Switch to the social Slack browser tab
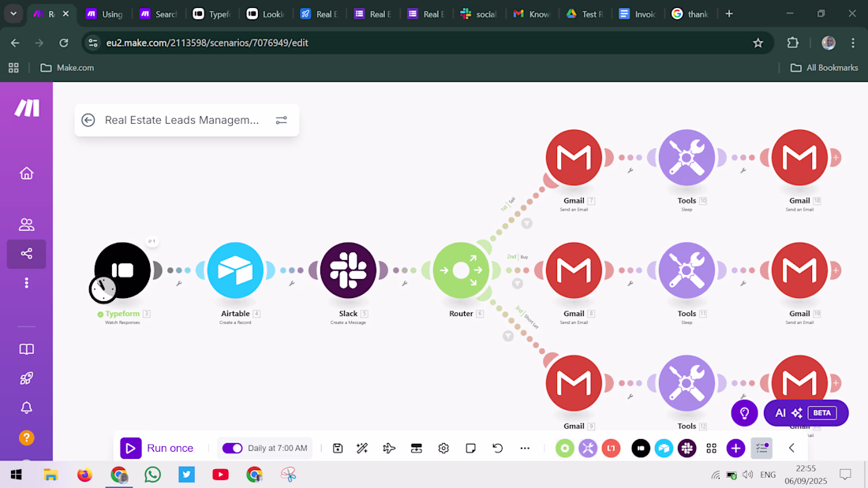This screenshot has height=488, width=868. pos(480,14)
